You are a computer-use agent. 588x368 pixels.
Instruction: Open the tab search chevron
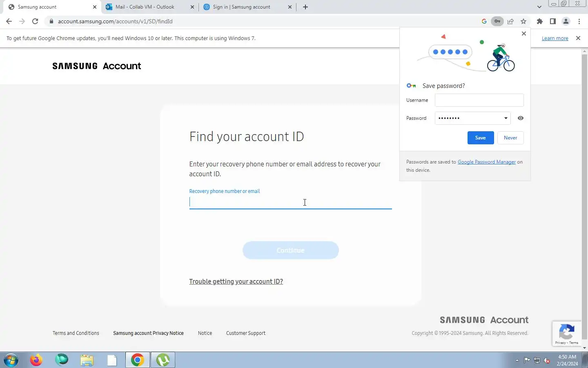(x=539, y=7)
